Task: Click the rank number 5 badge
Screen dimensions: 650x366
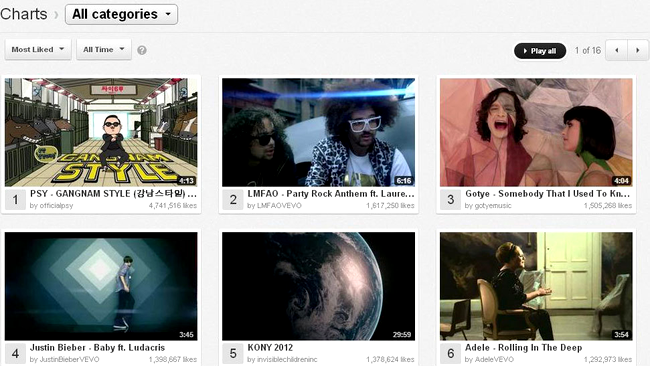Action: (x=233, y=354)
